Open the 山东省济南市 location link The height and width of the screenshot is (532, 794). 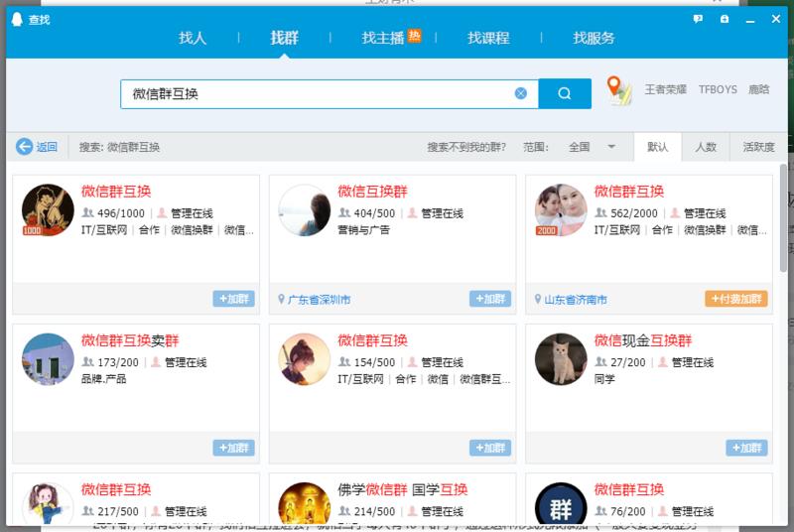point(576,300)
